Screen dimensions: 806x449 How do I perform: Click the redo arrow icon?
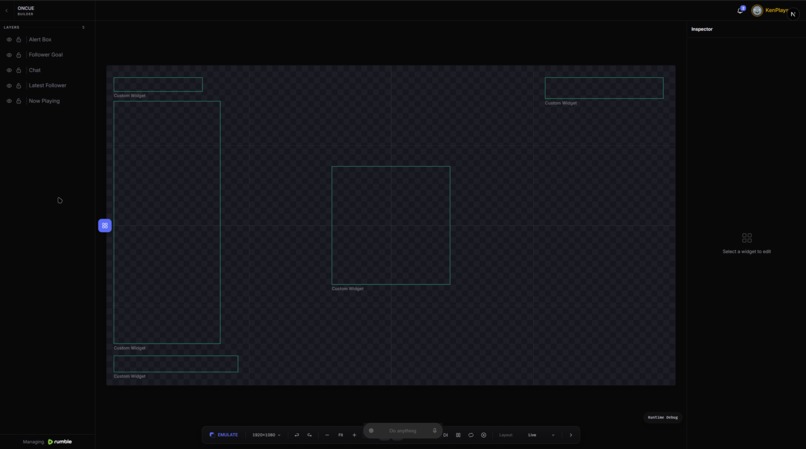(309, 435)
